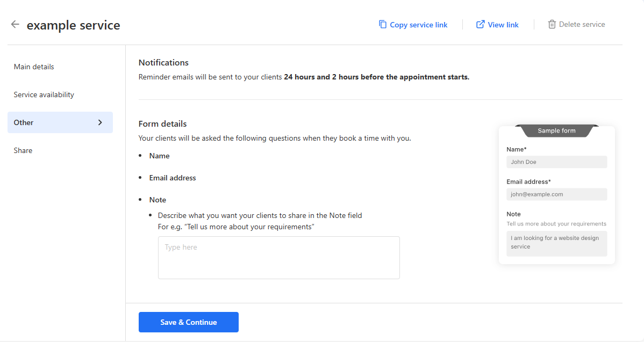644x342 pixels.
Task: Click the sample form Email address field
Action: (x=556, y=194)
